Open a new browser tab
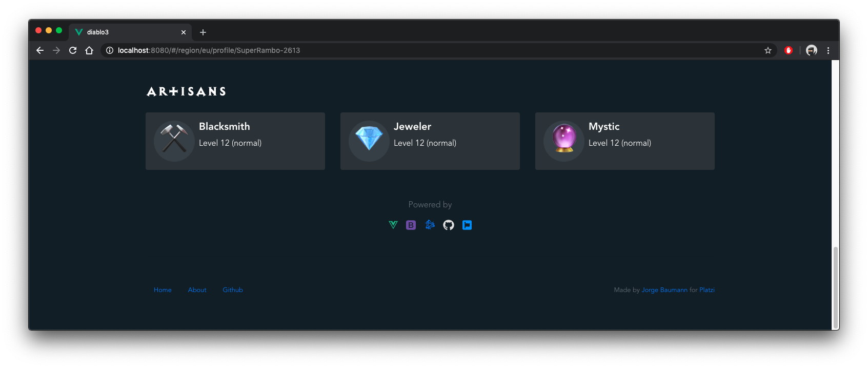Image resolution: width=868 pixels, height=368 pixels. 203,32
